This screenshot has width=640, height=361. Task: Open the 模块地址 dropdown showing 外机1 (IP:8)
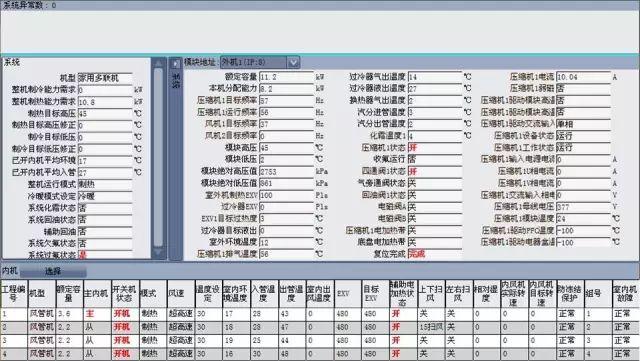(x=260, y=62)
